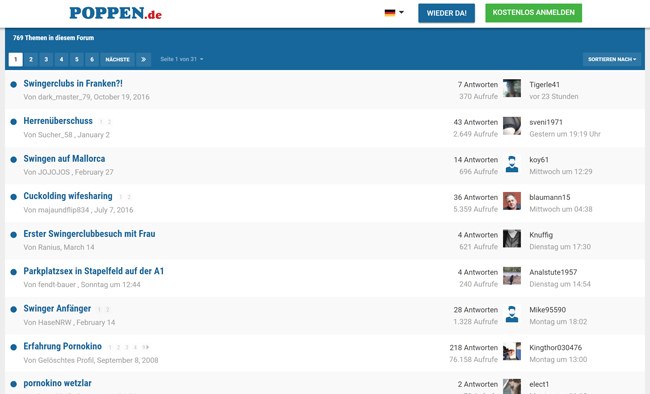Click timestamp 'Gestern um 19:19 Uhr'
Image resolution: width=650 pixels, height=394 pixels.
click(565, 134)
